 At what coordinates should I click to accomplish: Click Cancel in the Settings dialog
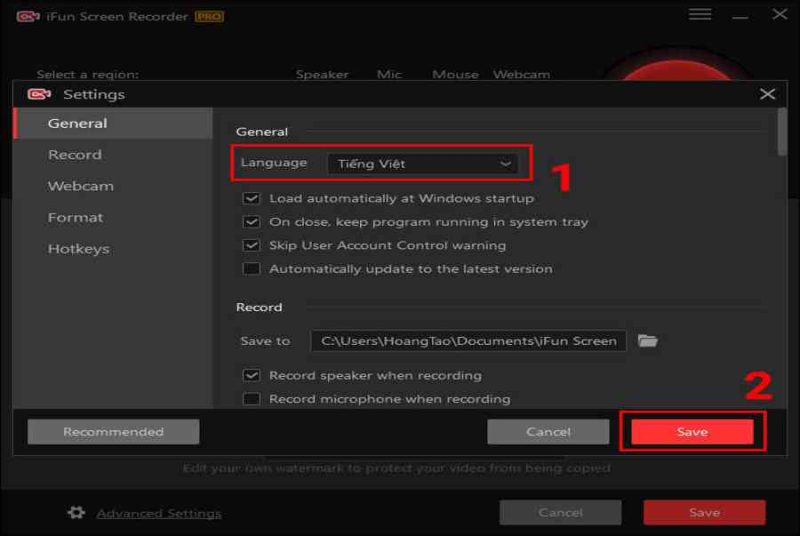point(548,432)
